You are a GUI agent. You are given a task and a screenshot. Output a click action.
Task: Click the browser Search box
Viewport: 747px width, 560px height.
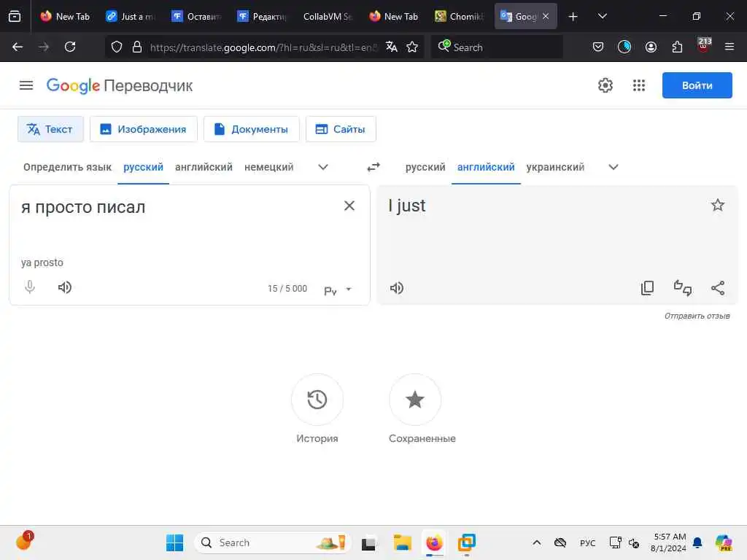pos(497,47)
